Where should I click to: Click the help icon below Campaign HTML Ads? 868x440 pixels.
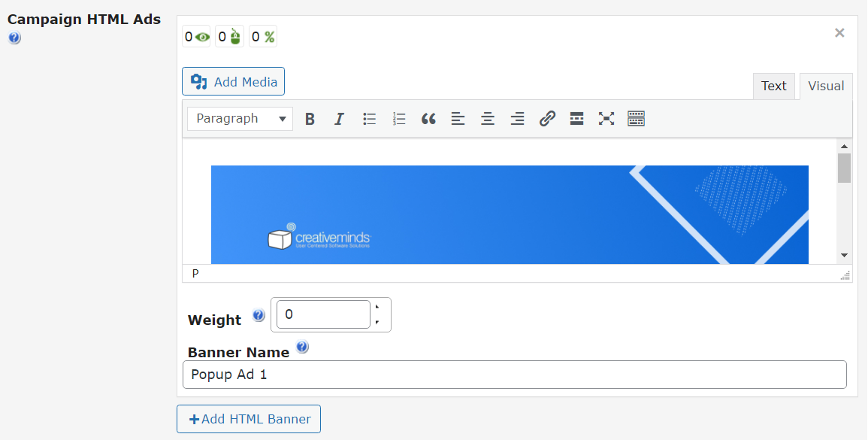[14, 38]
